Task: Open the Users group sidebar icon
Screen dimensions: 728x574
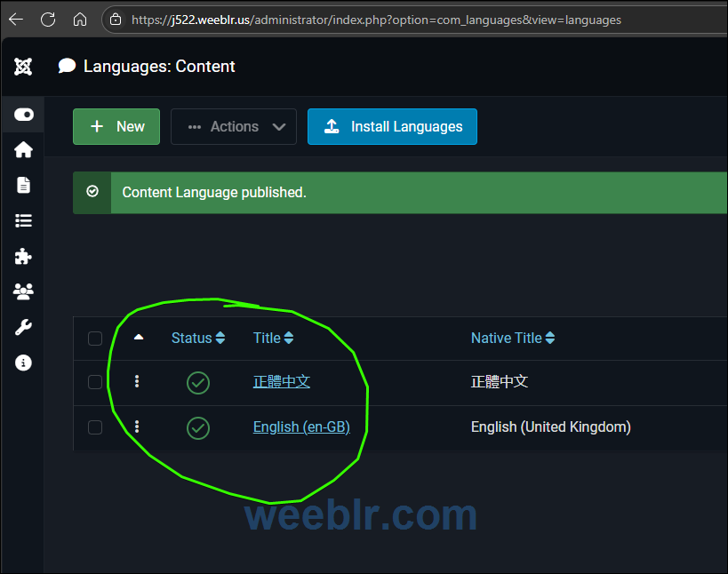Action: coord(23,291)
